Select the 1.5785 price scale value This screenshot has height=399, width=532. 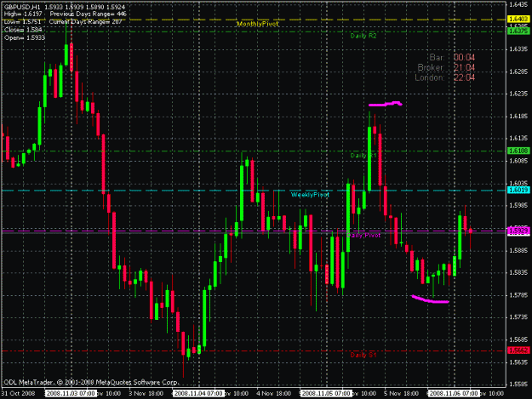[x=518, y=295]
